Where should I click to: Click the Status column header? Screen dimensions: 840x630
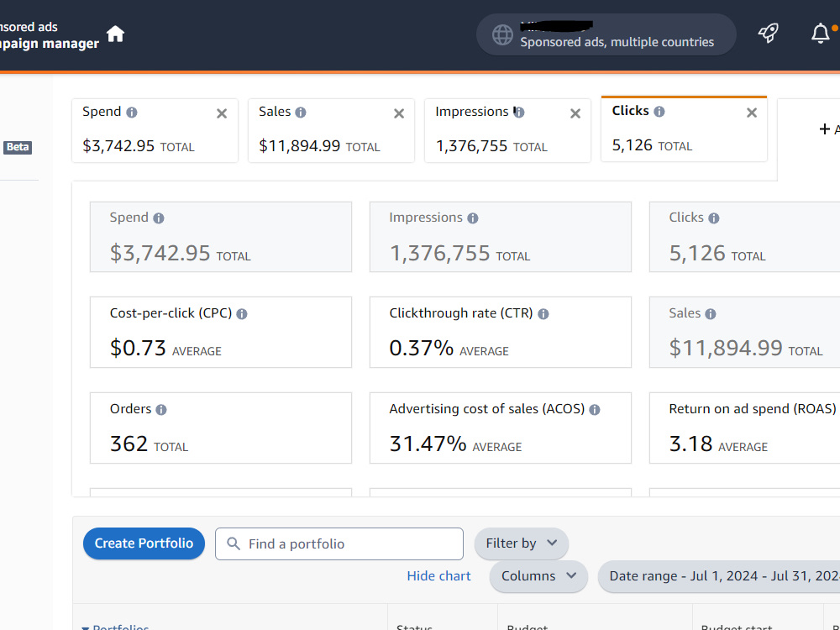tap(414, 626)
